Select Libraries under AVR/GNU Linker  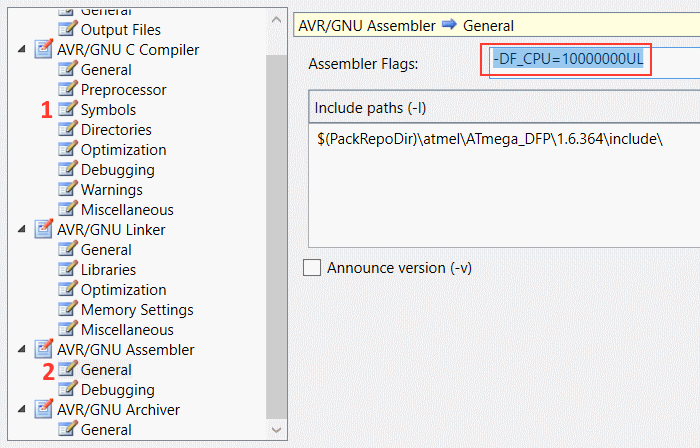[108, 270]
